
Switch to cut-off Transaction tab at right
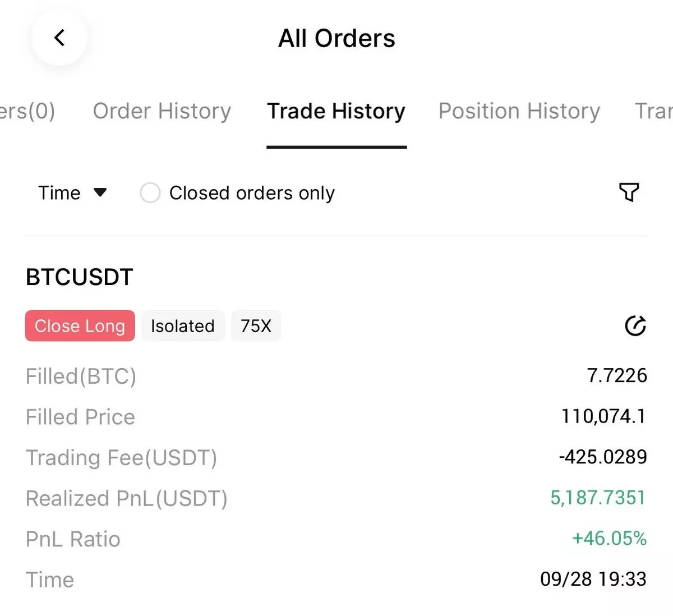654,111
